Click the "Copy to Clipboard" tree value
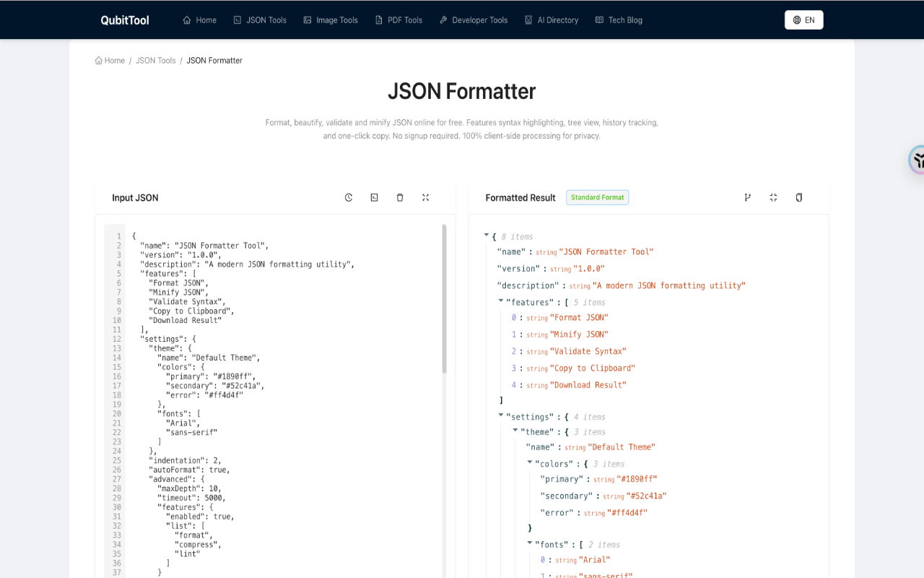The image size is (924, 578). click(x=593, y=368)
